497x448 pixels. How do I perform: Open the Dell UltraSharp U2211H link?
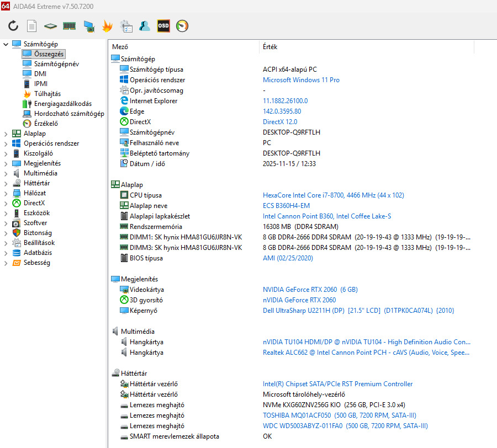358,310
